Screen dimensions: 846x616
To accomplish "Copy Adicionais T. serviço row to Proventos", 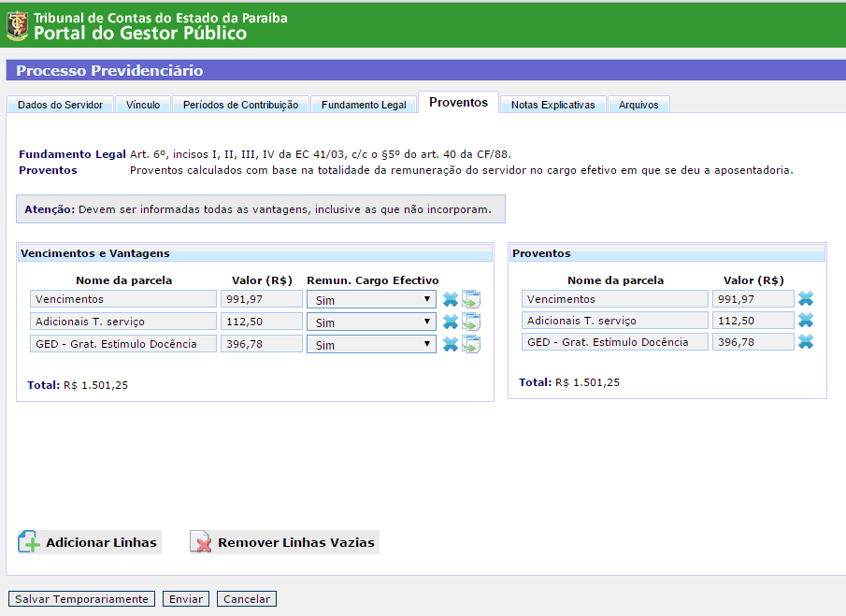I will 471,322.
